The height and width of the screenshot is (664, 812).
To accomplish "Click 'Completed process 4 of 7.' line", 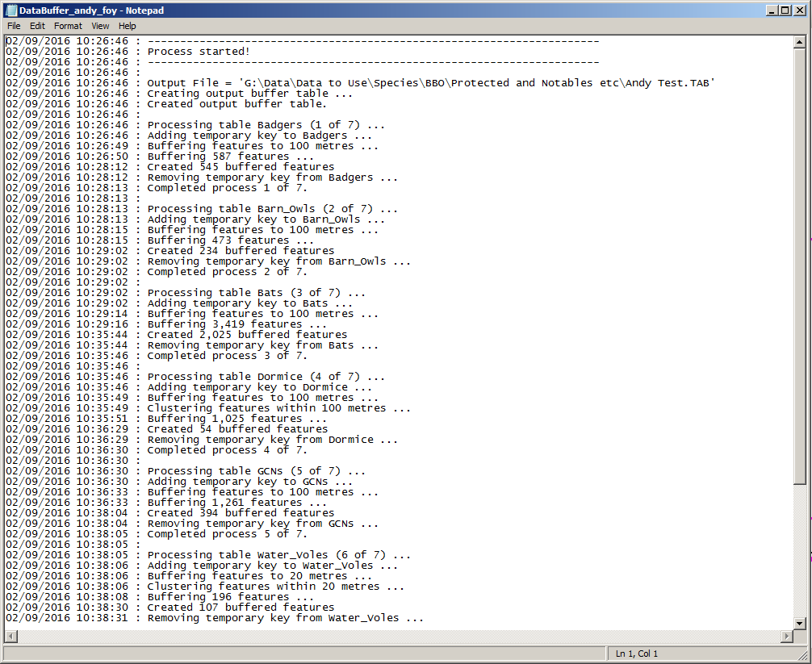I will point(228,450).
